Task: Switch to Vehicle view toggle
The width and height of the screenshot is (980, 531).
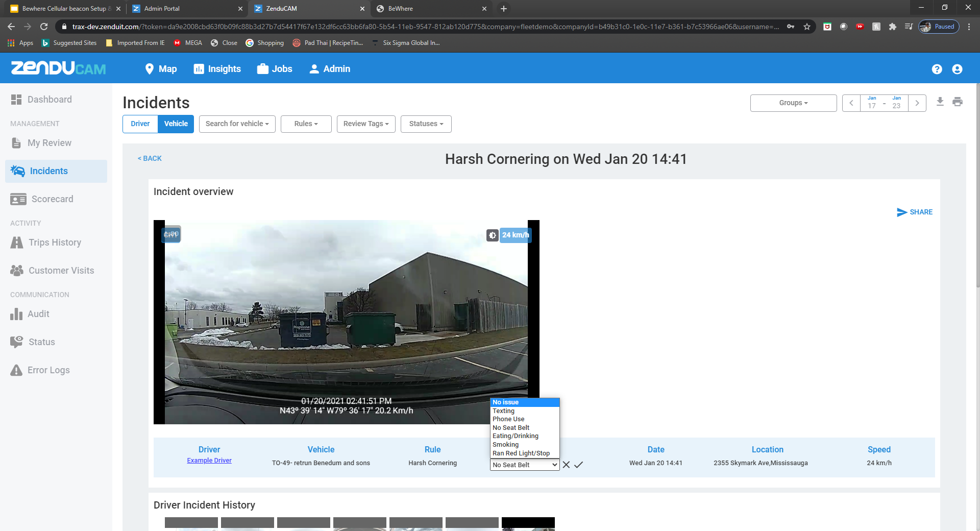Action: click(x=176, y=124)
